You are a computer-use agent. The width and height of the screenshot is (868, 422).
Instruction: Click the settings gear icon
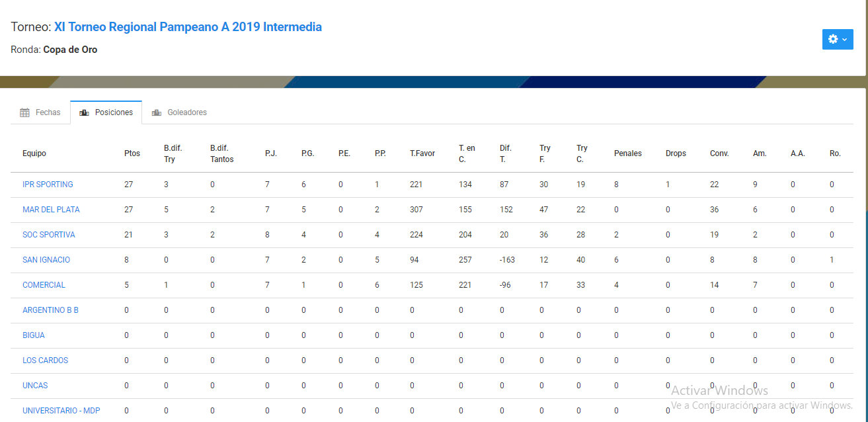(832, 39)
